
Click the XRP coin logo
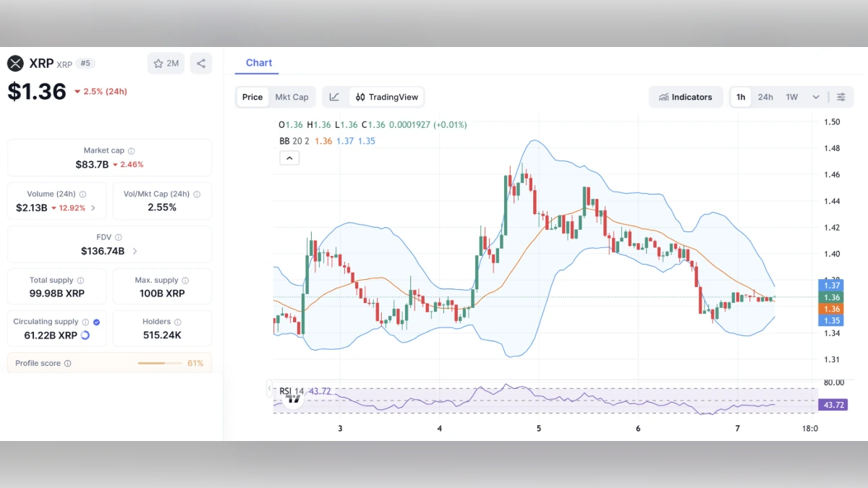pyautogui.click(x=15, y=63)
